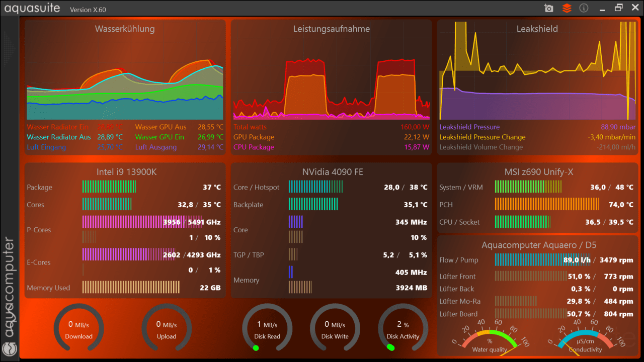Click the Lüfter Mo-Ra row label

click(x=460, y=301)
